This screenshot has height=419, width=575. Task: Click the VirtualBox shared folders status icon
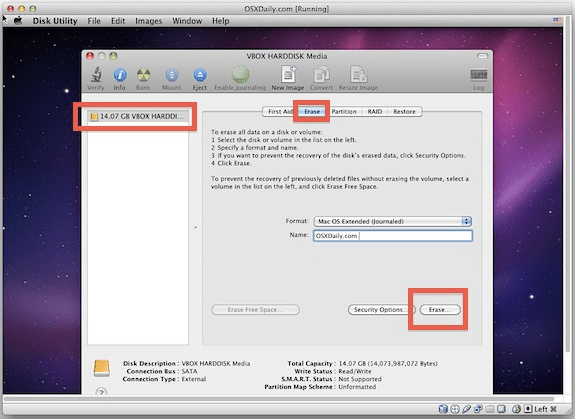point(490,409)
